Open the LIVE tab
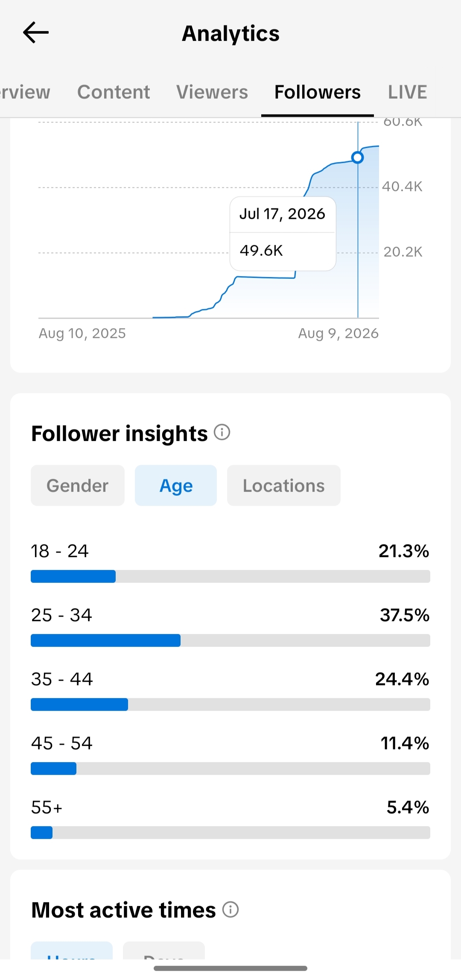461x980 pixels. point(407,92)
